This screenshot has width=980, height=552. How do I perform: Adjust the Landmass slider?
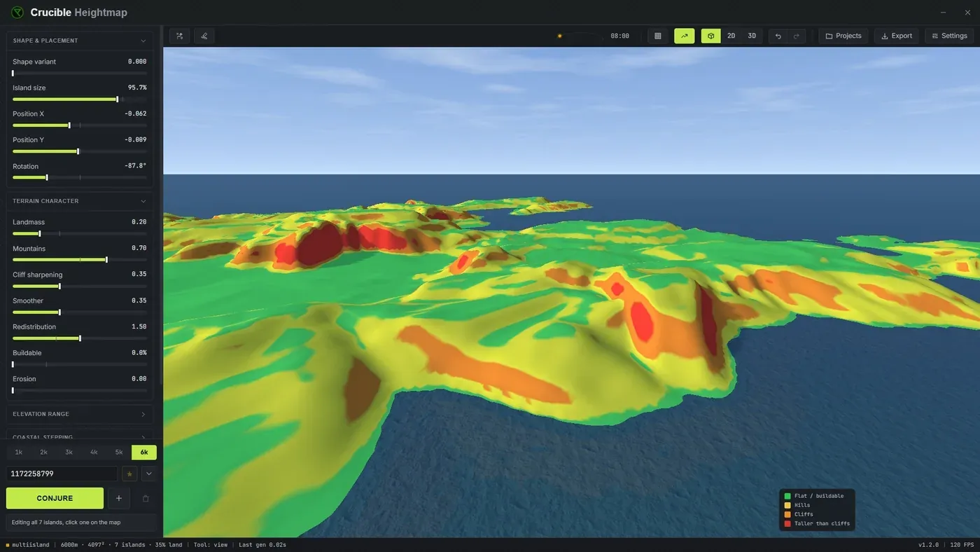(80, 233)
